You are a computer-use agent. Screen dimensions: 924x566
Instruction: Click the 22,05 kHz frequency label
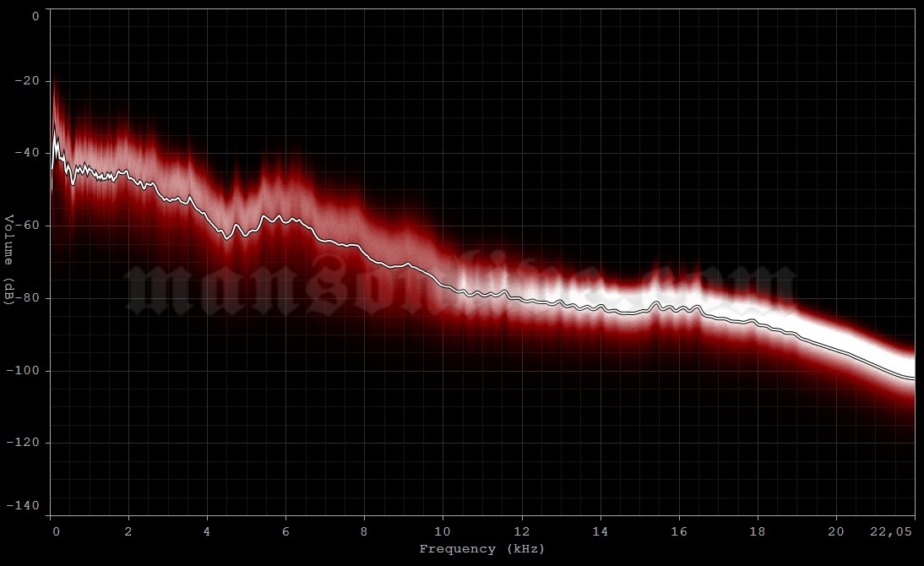891,532
